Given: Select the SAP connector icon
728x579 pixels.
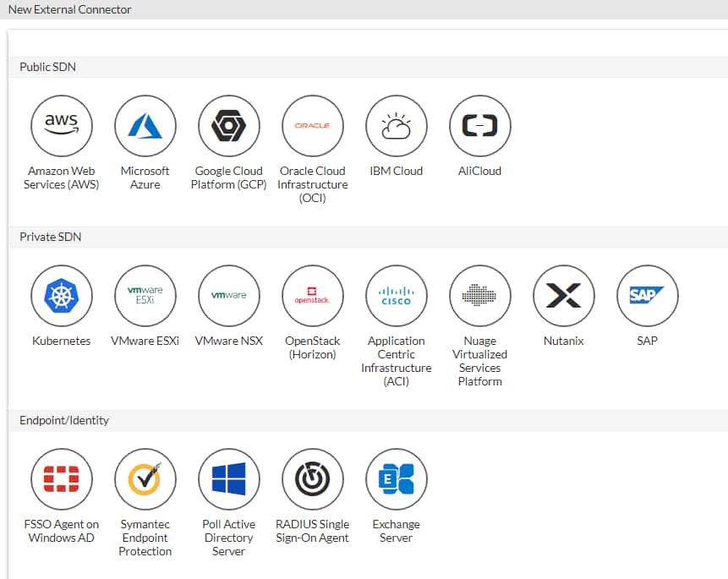Looking at the screenshot, I should click(x=647, y=296).
